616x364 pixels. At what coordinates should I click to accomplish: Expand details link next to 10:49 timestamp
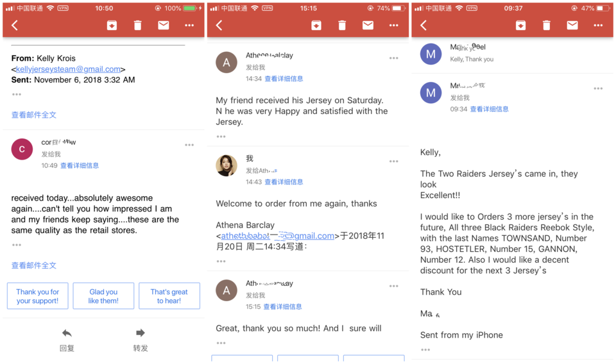tap(80, 165)
